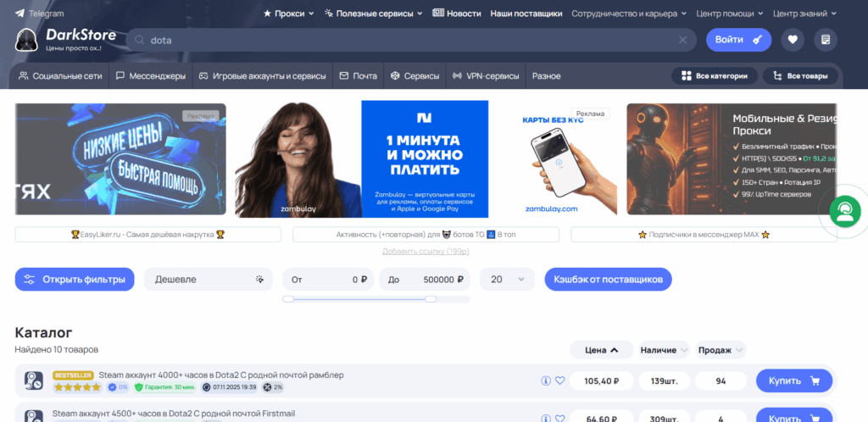The image size is (868, 422).
Task: Expand Полезные сервисы dropdown
Action: 373,14
